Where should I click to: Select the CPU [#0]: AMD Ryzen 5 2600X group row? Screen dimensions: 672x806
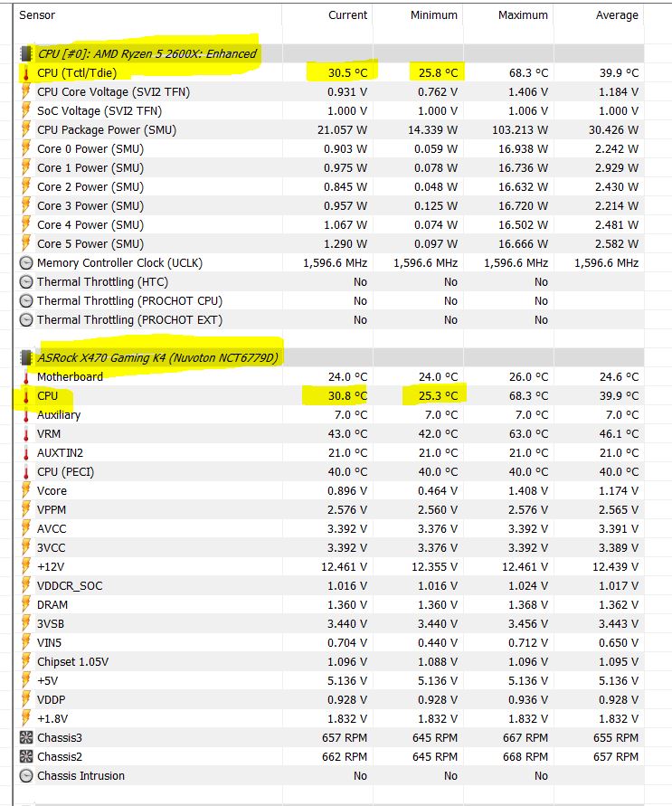[x=329, y=53]
